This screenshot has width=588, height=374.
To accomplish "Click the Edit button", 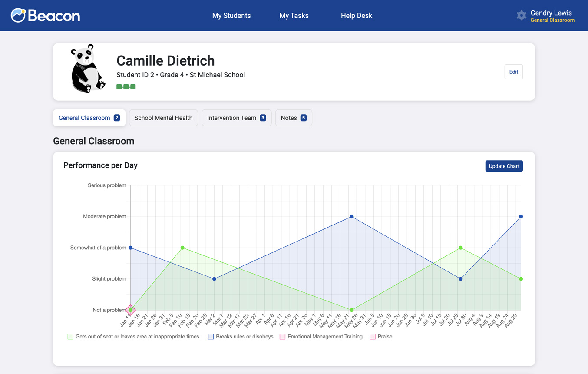I will tap(513, 72).
